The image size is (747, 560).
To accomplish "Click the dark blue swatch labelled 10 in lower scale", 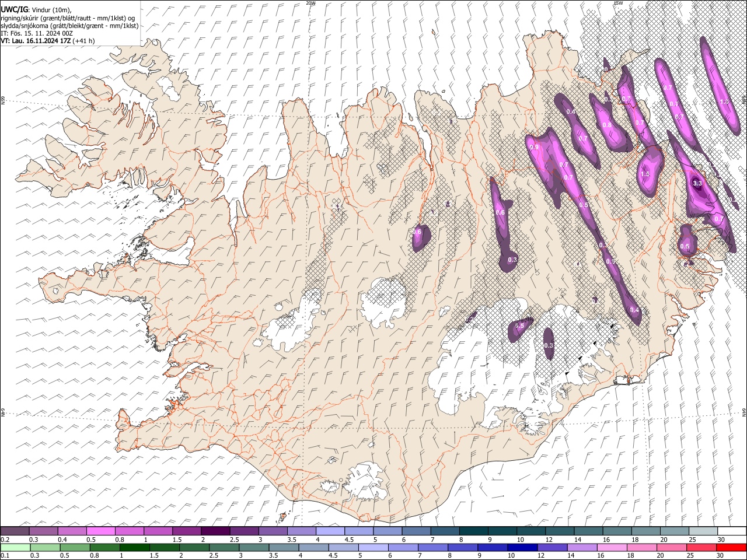I will click(x=523, y=547).
